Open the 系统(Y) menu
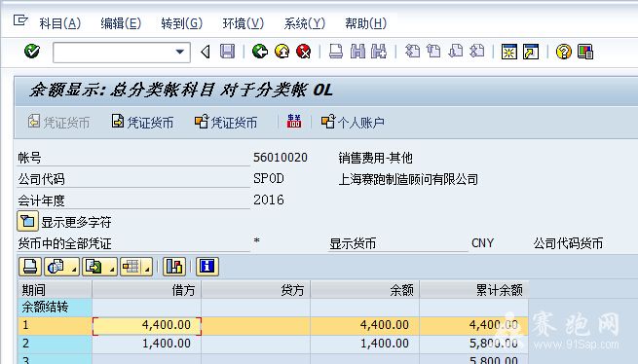Screen dimensions: 638x364 point(304,23)
